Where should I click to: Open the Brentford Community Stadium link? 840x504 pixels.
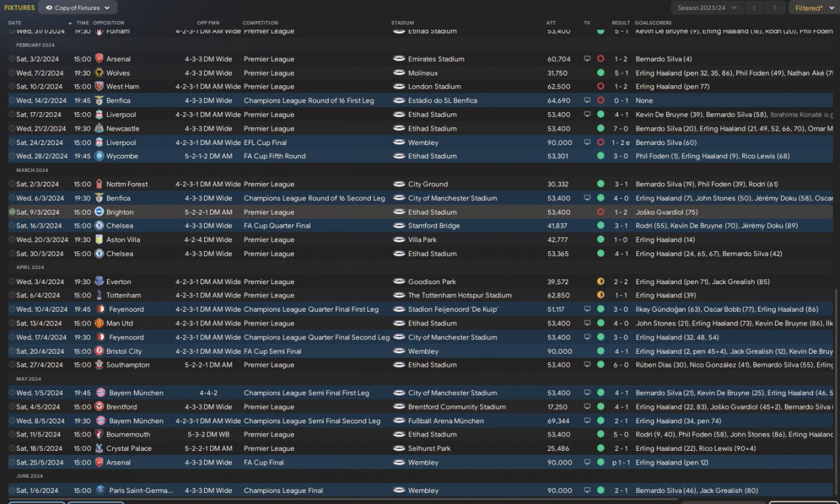click(457, 407)
